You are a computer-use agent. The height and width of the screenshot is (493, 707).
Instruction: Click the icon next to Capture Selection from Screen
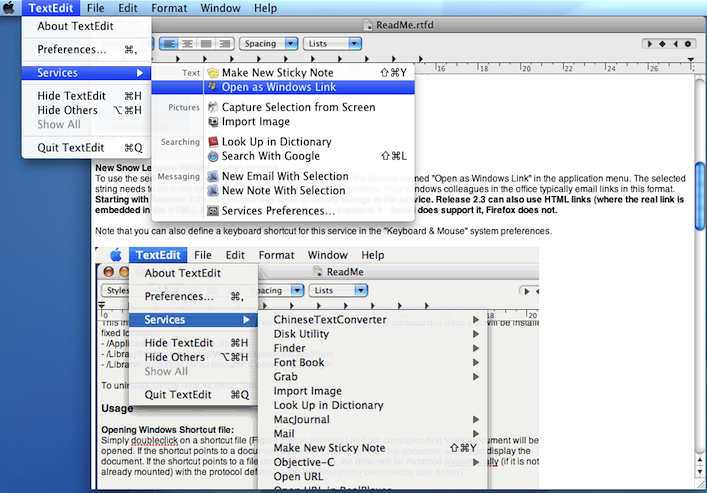[213, 107]
